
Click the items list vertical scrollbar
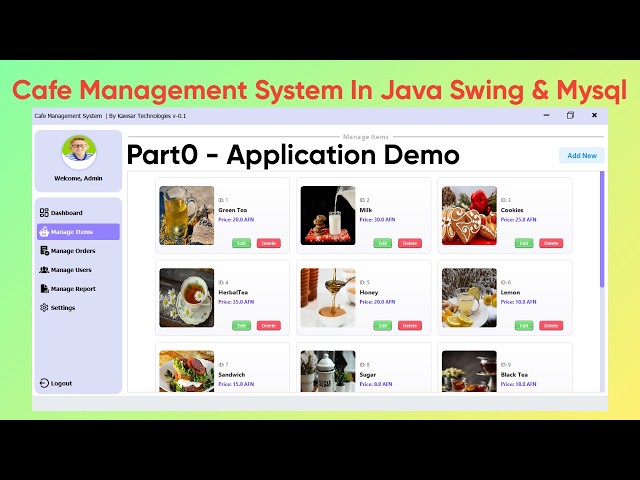click(x=602, y=229)
